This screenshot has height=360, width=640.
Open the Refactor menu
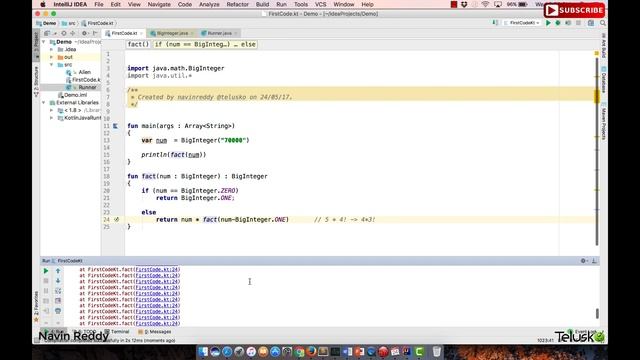237,4
